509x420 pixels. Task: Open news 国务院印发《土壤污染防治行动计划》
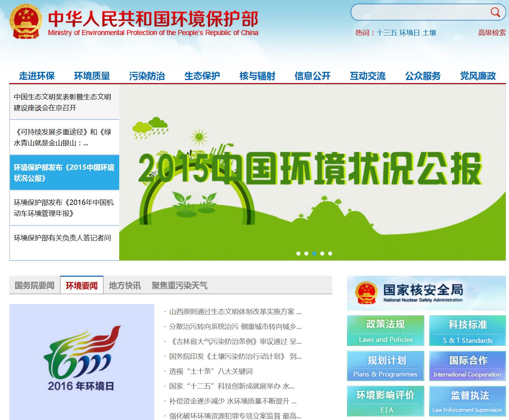(235, 356)
